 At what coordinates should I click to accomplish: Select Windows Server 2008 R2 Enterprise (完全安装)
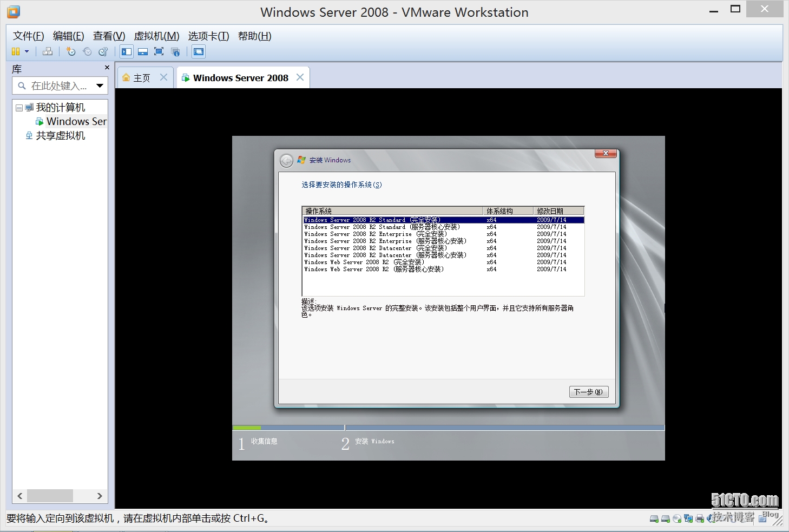click(443, 234)
